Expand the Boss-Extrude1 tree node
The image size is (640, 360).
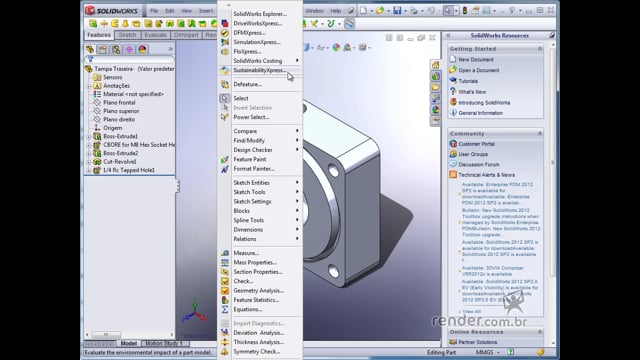tap(89, 137)
